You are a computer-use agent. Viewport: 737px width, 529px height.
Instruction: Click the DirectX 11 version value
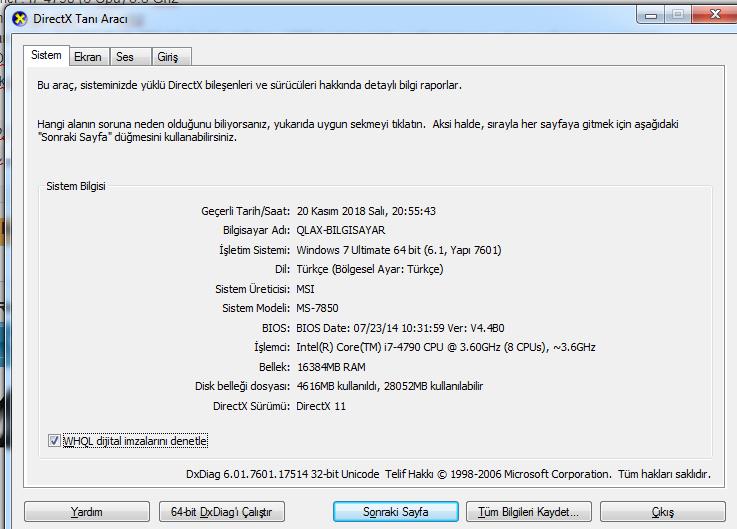(321, 406)
